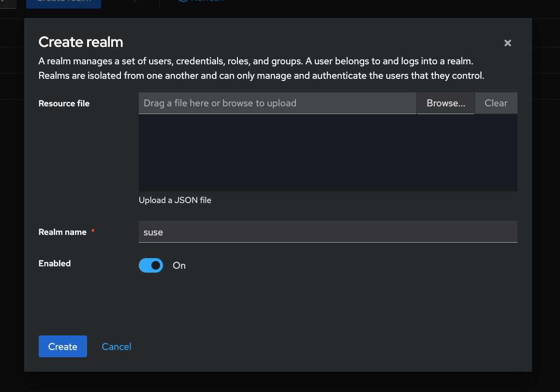Click the dimmed Create realm button behind dialog
The image size is (560, 392).
pyautogui.click(x=63, y=2)
